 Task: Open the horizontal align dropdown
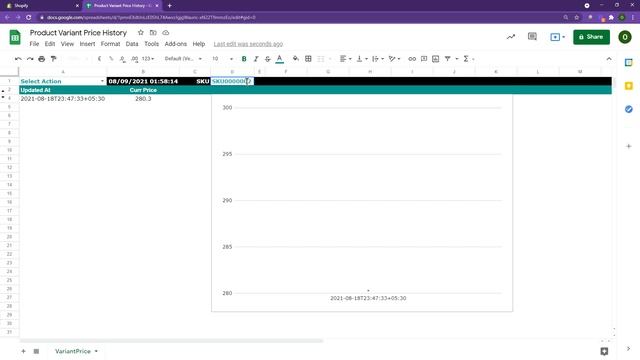coord(345,59)
